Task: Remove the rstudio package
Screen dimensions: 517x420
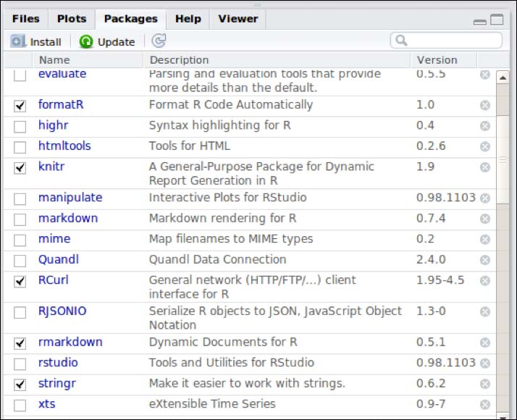Action: tap(484, 364)
